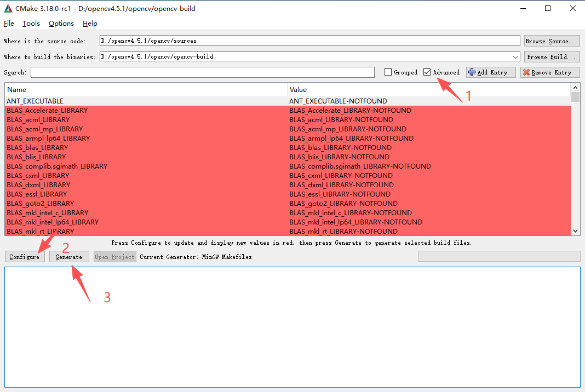Edit the ANT_EXECUTABLE-NOTFOUND value

[x=338, y=101]
